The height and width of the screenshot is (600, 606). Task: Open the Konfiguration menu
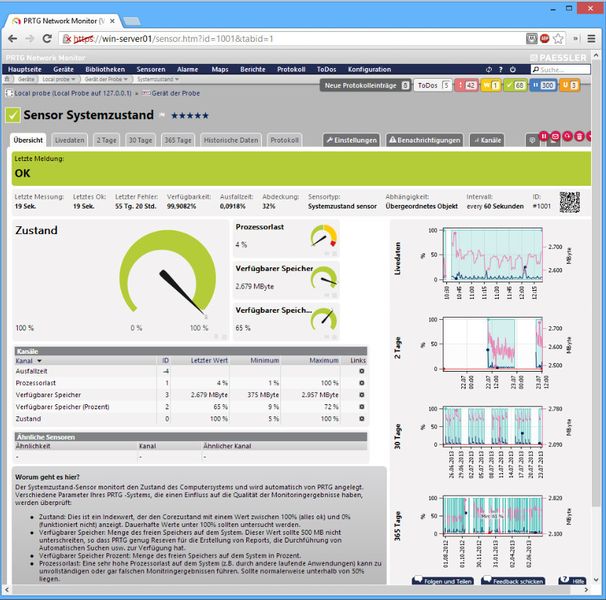coord(369,70)
